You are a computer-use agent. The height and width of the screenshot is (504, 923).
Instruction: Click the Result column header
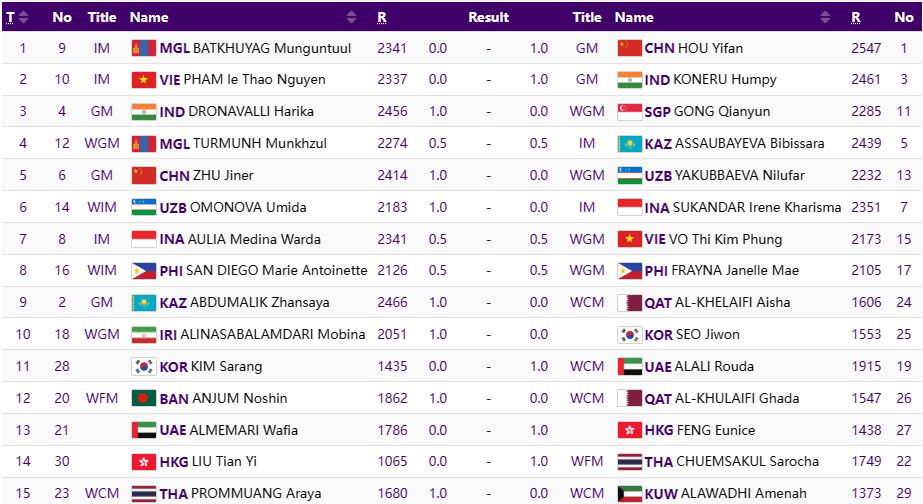point(488,17)
